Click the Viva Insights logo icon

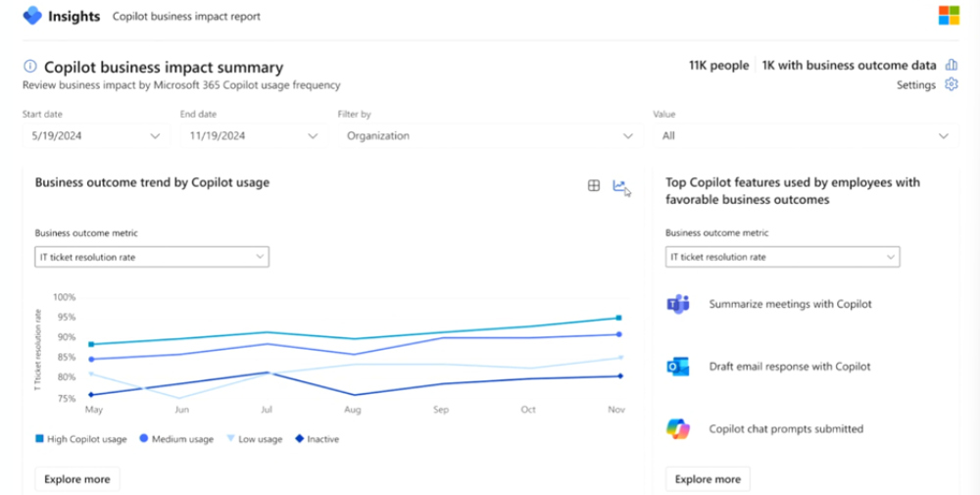coord(32,16)
